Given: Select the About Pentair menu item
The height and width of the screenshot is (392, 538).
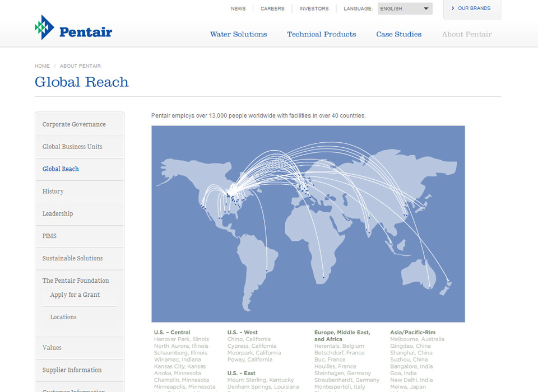Looking at the screenshot, I should coord(467,34).
